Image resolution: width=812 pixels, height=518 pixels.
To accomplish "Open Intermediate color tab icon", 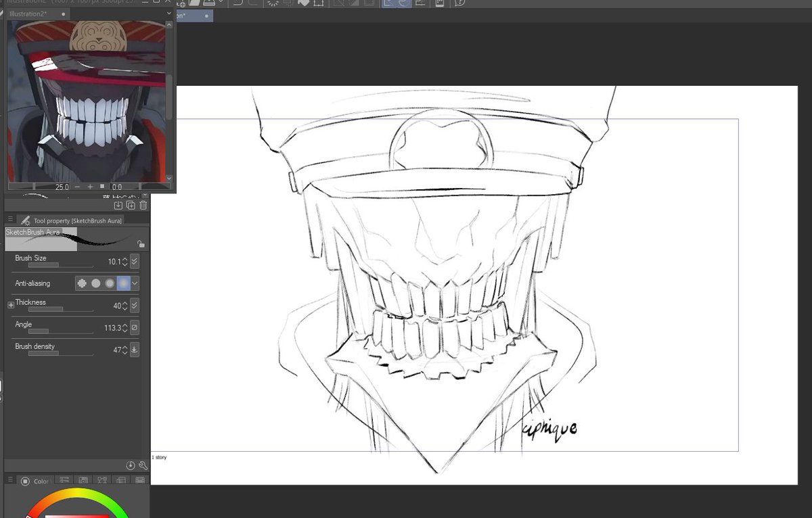I will (x=102, y=481).
